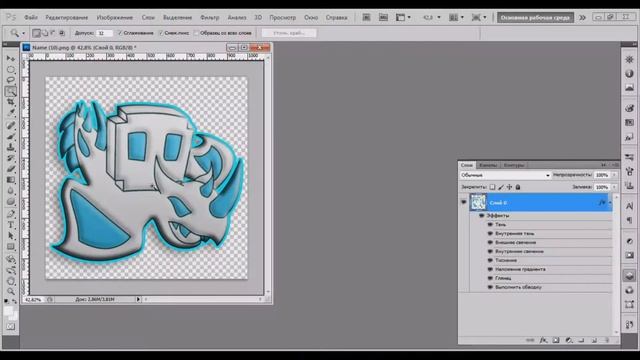Click the Layers icon in dock

(x=629, y=276)
